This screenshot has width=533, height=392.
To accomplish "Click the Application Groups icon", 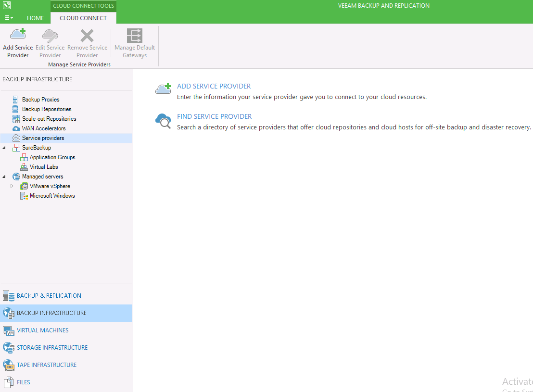I will pyautogui.click(x=24, y=157).
